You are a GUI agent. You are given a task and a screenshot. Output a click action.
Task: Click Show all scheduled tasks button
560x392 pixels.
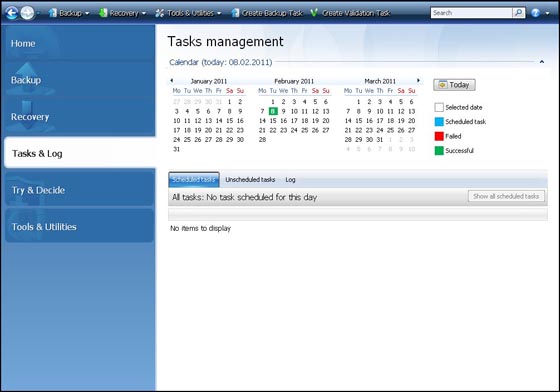pyautogui.click(x=506, y=196)
